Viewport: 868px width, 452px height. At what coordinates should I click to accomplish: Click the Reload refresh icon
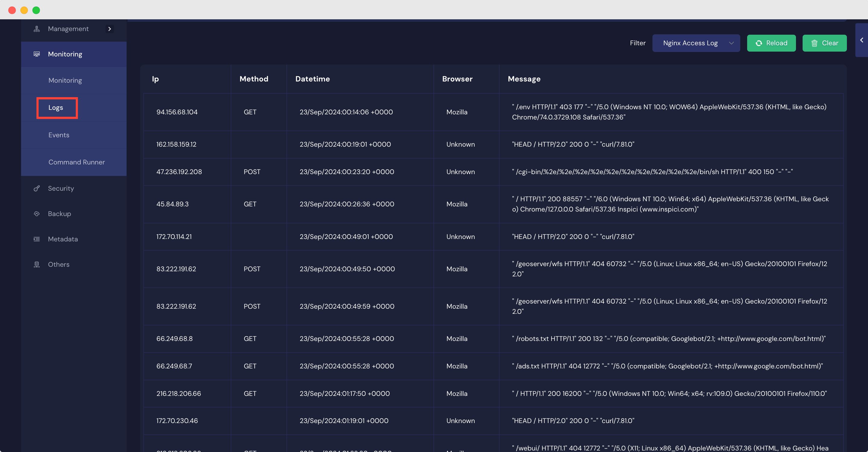759,43
